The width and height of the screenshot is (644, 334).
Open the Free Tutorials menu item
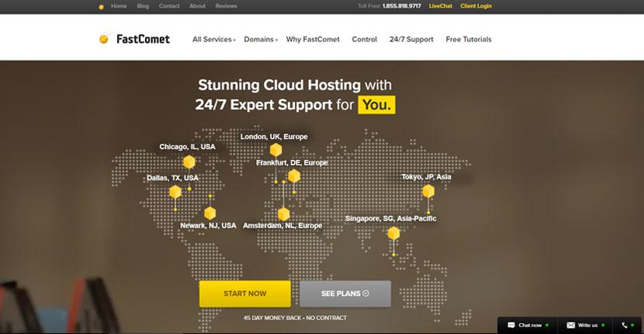[469, 40]
